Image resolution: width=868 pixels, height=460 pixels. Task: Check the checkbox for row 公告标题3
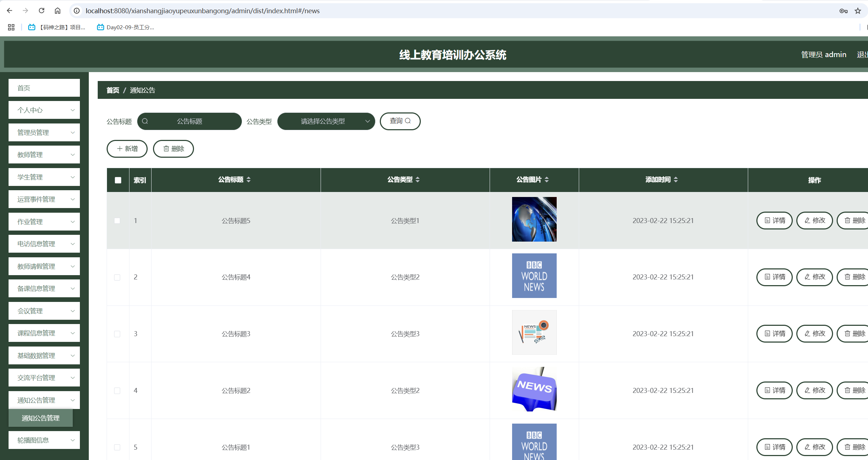[x=117, y=334]
